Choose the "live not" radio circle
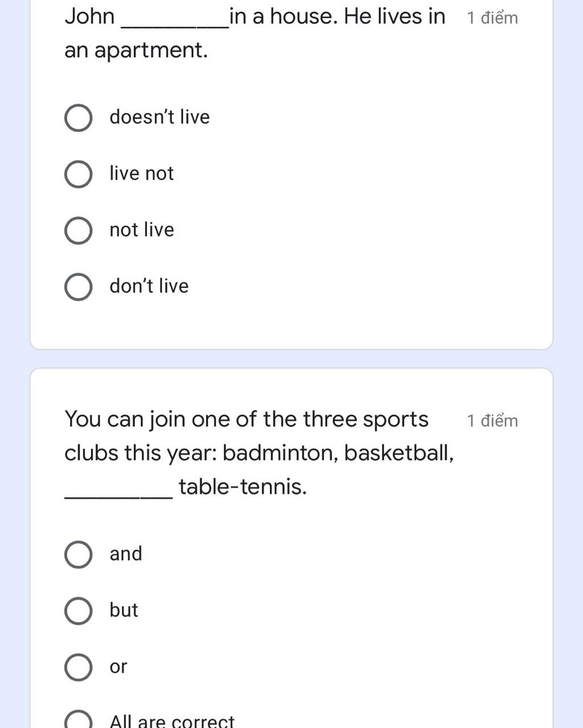The width and height of the screenshot is (583, 728). click(x=79, y=174)
